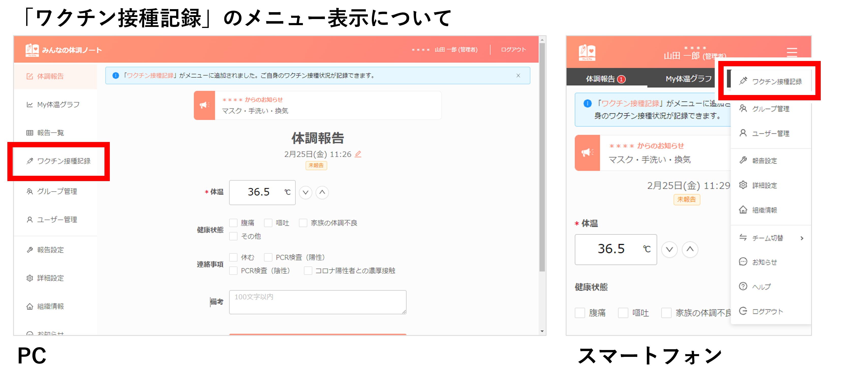The width and height of the screenshot is (868, 382).
Task: Check コロナ陽性者との濃厚接触
Action: 308,270
